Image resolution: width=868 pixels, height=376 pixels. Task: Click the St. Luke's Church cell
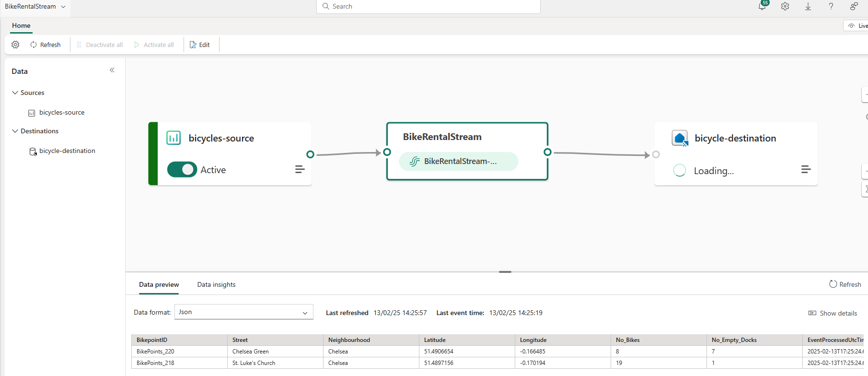[x=275, y=363]
